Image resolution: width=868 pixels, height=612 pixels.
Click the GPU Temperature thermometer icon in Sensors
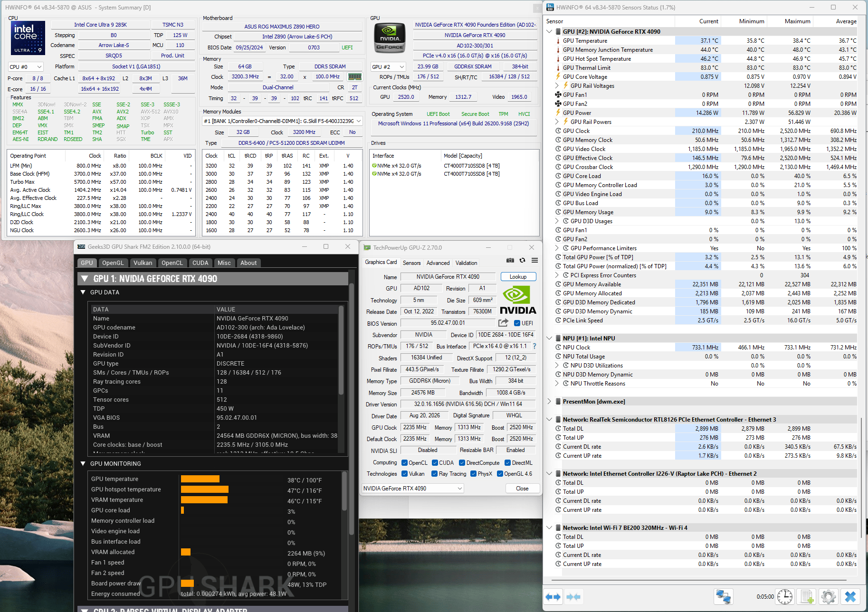pos(558,41)
